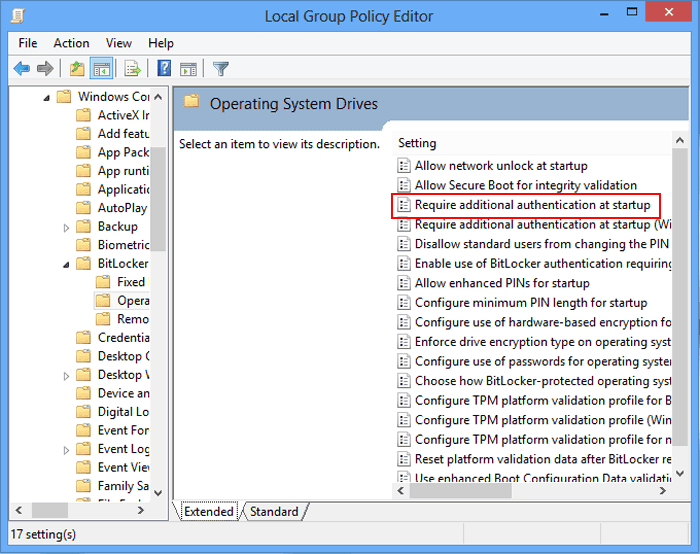Toggle the Show/Hide Action Pane icon
The height and width of the screenshot is (554, 700).
187,69
